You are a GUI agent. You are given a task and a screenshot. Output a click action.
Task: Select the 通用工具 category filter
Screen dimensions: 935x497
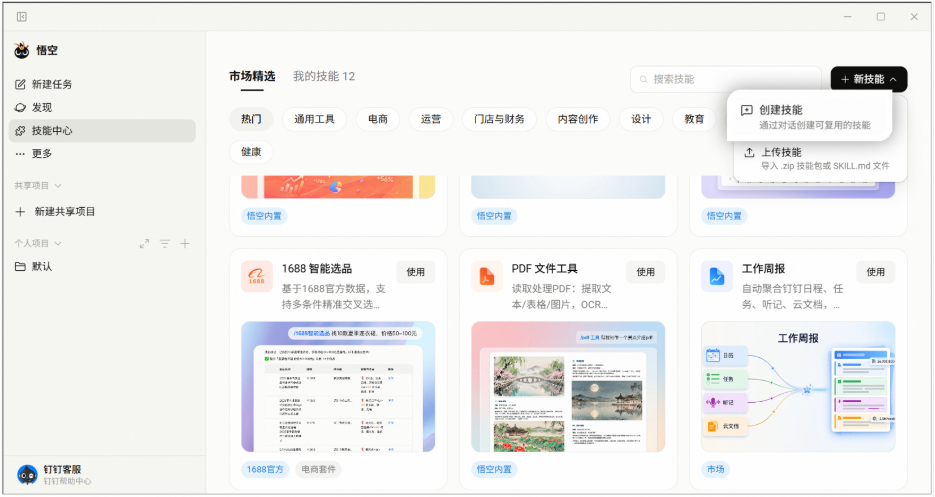(x=314, y=119)
